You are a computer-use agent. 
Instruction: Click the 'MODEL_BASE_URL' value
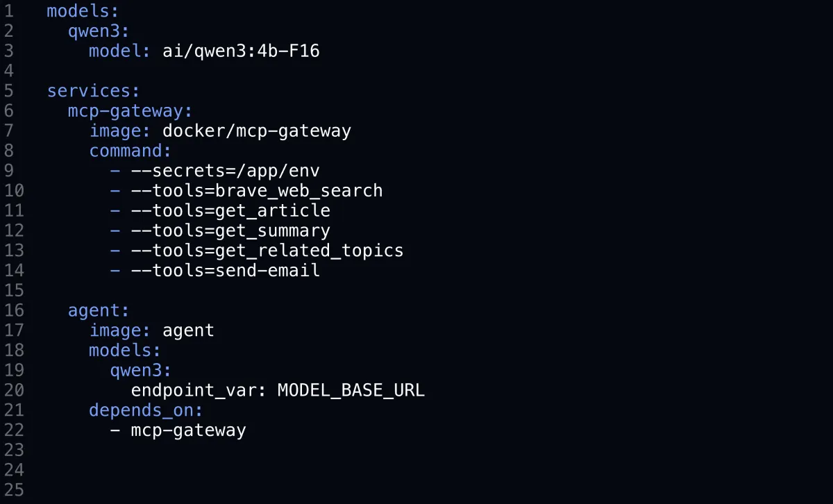coord(351,390)
